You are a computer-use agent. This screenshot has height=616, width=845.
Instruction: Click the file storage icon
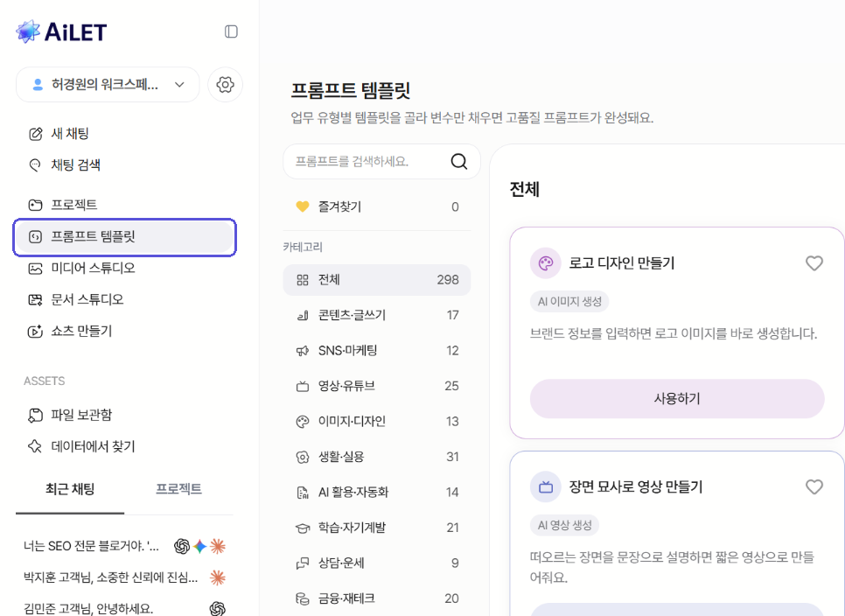(36, 415)
